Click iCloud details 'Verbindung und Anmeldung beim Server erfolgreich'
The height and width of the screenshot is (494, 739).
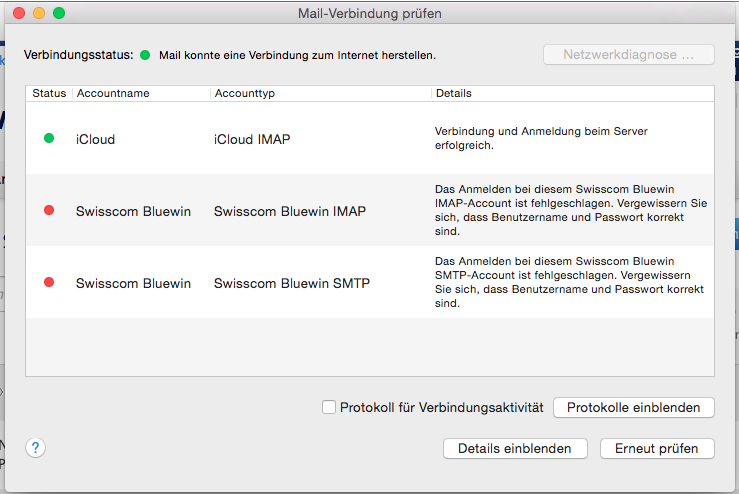coord(541,138)
